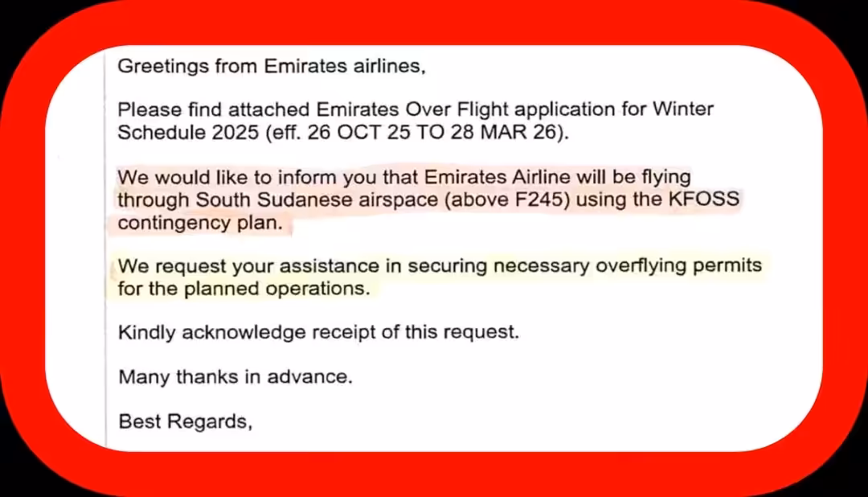Screen dimensions: 868x497
Task: Click the "Best Regards," sign-off
Action: pyautogui.click(x=186, y=421)
